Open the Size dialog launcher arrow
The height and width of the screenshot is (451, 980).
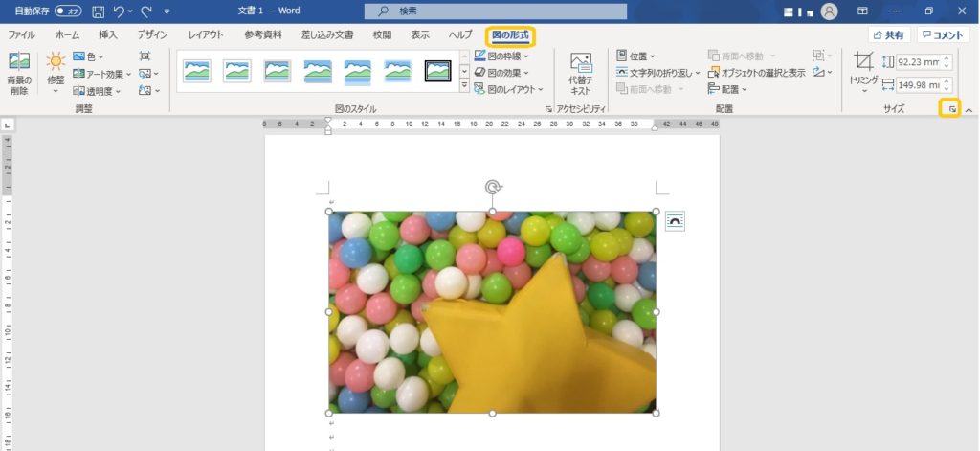coord(950,110)
